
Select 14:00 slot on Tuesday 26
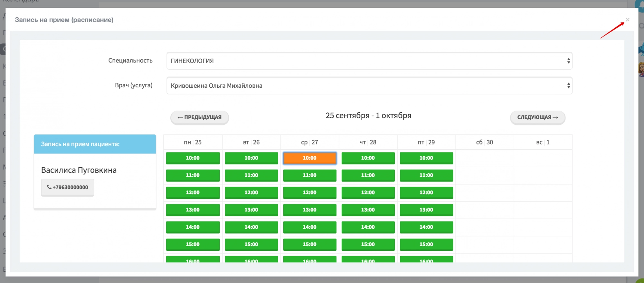(x=251, y=227)
